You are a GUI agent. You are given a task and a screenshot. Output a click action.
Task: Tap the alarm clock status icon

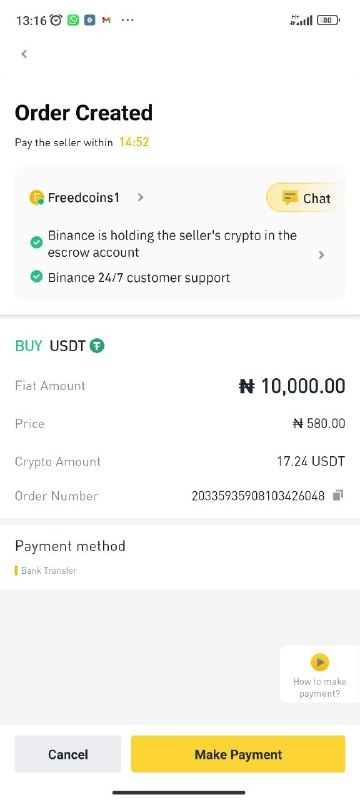click(56, 20)
